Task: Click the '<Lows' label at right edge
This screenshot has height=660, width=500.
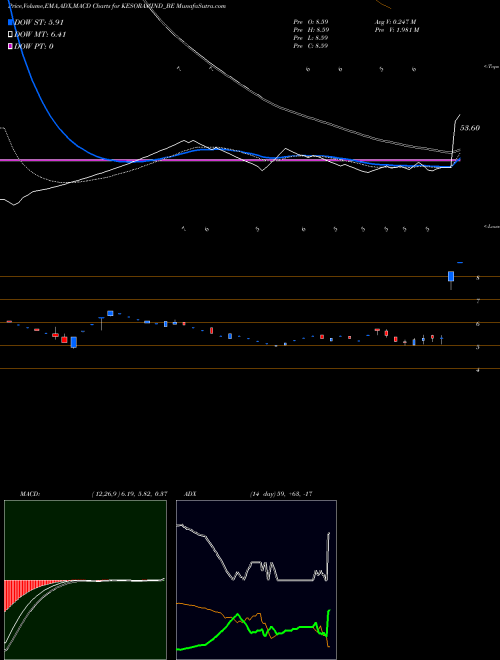Action: click(x=492, y=226)
